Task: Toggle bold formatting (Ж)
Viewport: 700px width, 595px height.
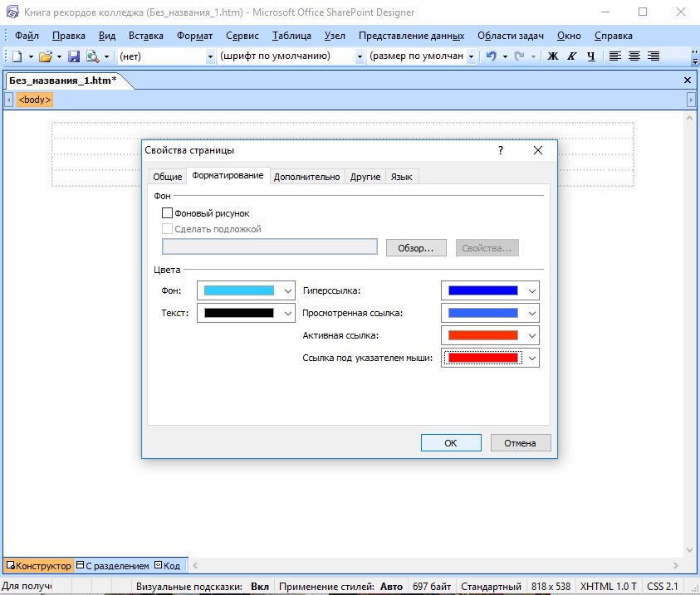Action: [553, 56]
